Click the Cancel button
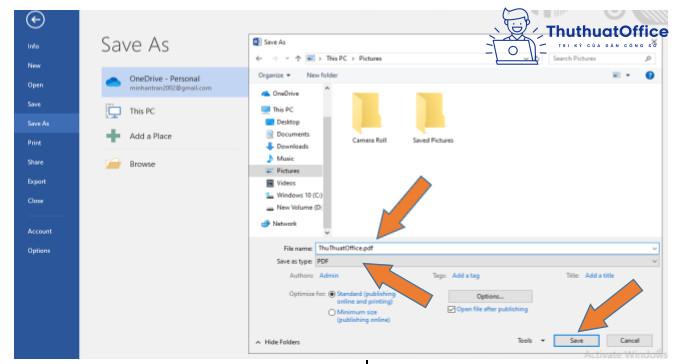Image resolution: width=677 pixels, height=364 pixels. tap(630, 341)
